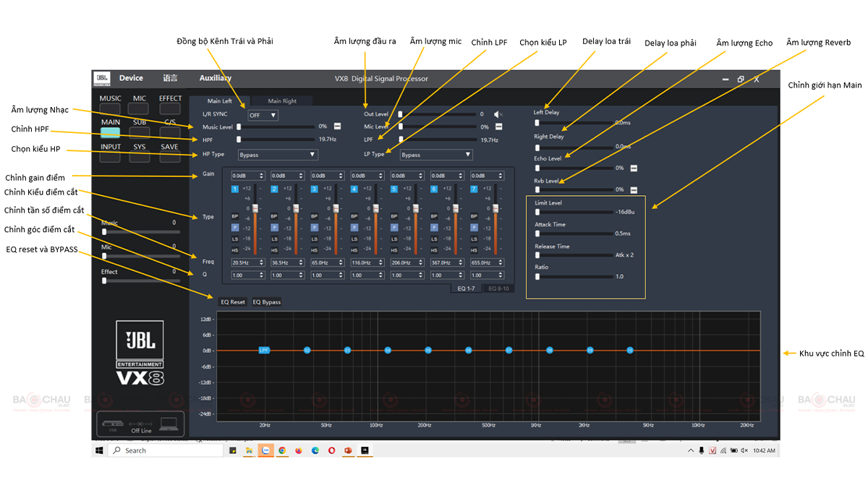The image size is (868, 488).
Task: Toggle EQ band 3 number button
Action: (315, 189)
